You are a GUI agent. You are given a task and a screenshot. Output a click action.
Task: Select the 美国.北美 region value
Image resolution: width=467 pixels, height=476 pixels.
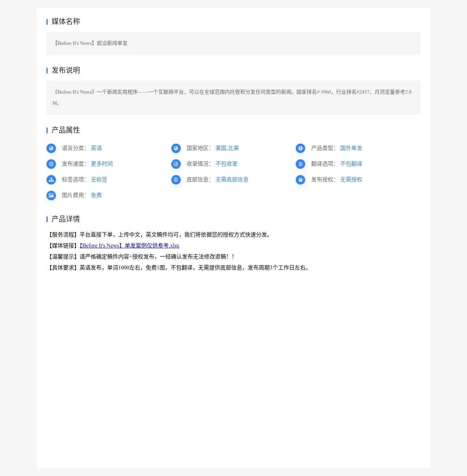[x=227, y=148]
